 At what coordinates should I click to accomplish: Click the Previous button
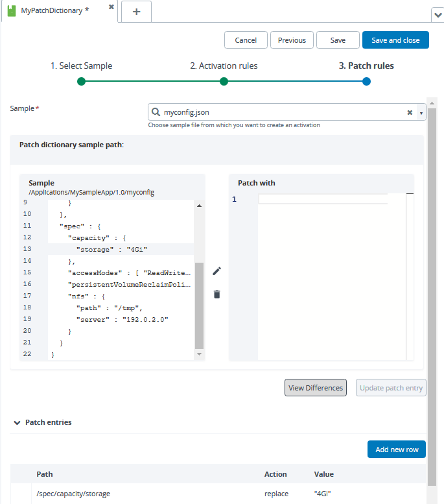pyautogui.click(x=292, y=40)
